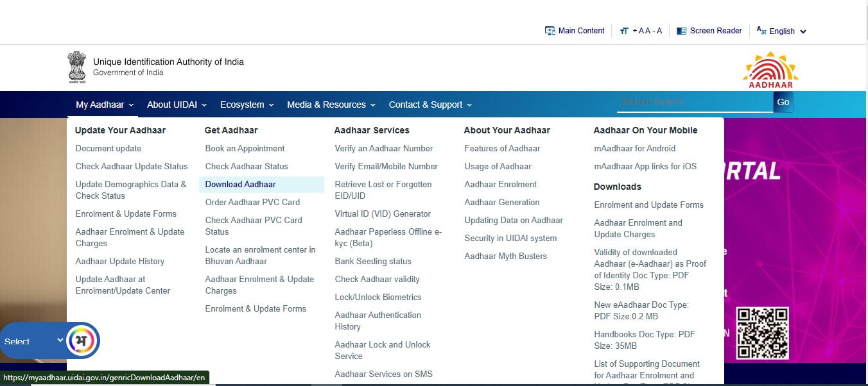Expand the Select language dropdown
The image size is (868, 386).
tap(33, 341)
